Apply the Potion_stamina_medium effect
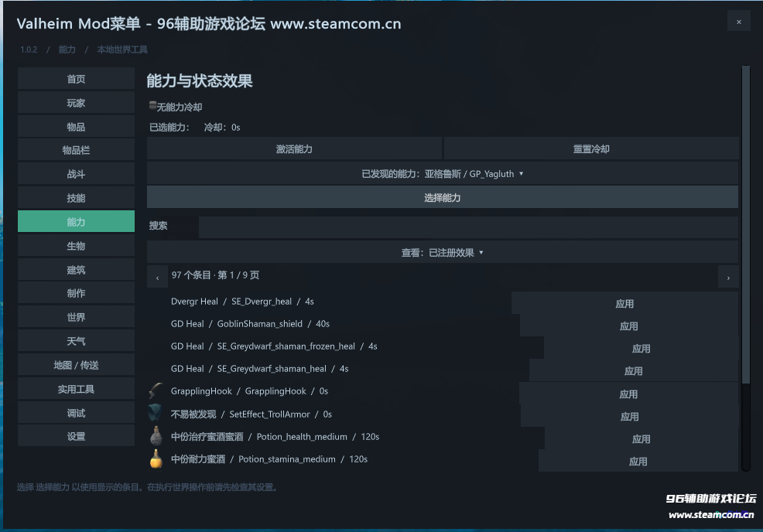Viewport: 763px width, 532px height. pos(638,461)
